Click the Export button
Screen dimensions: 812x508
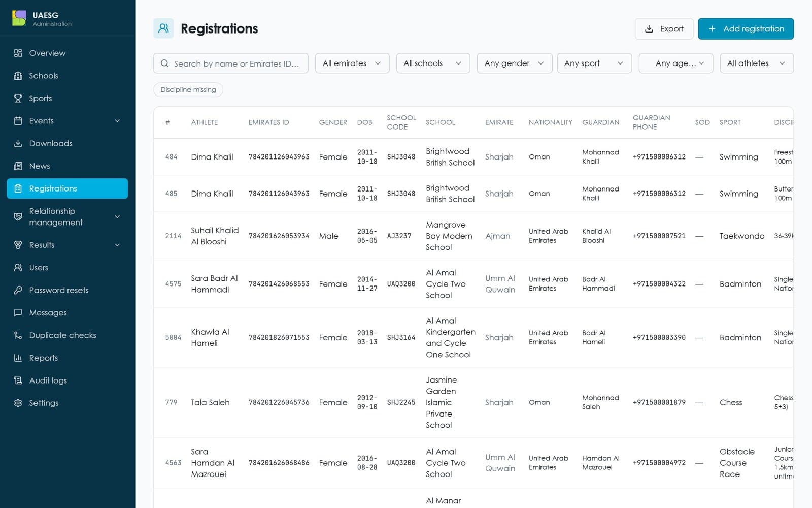(664, 29)
